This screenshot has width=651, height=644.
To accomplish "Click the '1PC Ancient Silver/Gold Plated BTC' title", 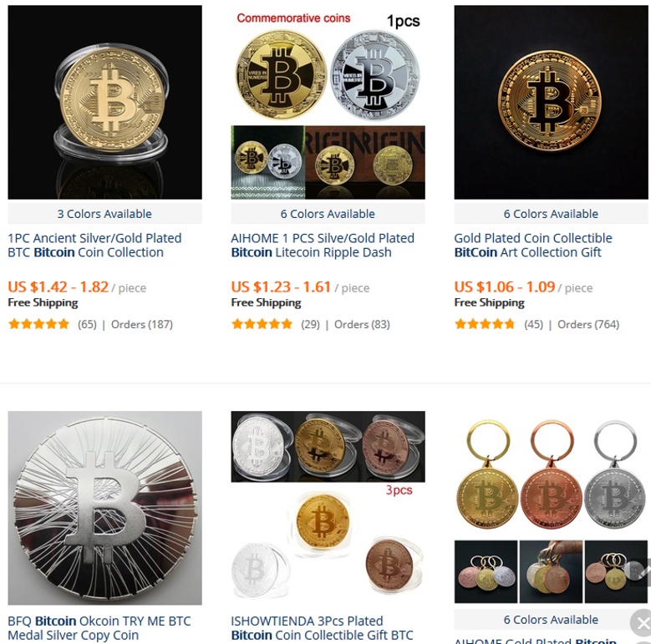I will pyautogui.click(x=94, y=246).
